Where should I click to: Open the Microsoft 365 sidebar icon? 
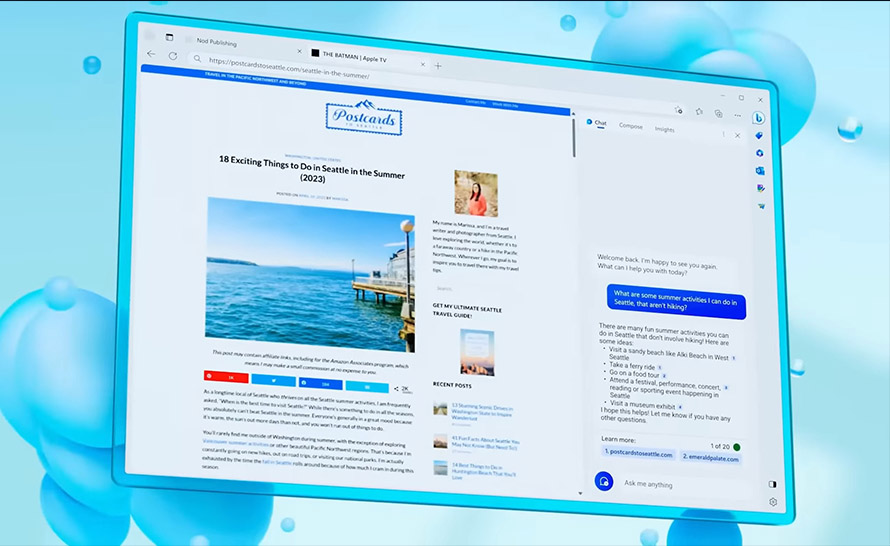pos(759,153)
